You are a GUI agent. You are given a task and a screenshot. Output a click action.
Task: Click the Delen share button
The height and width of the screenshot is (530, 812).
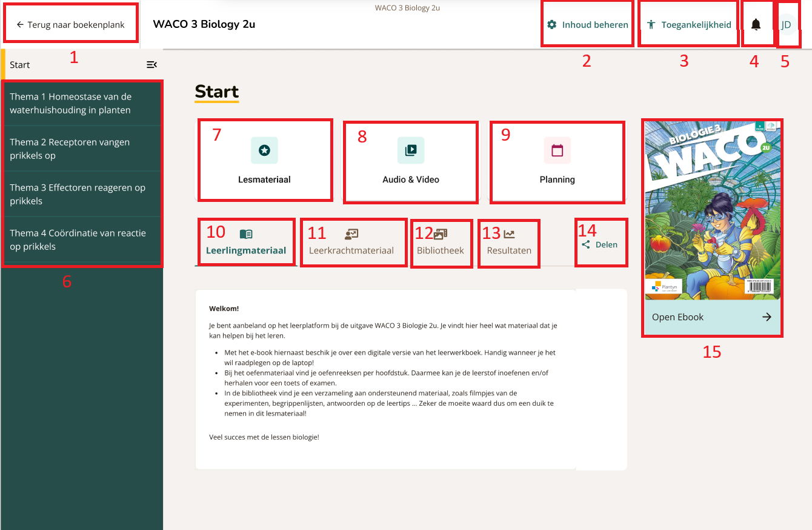point(599,245)
